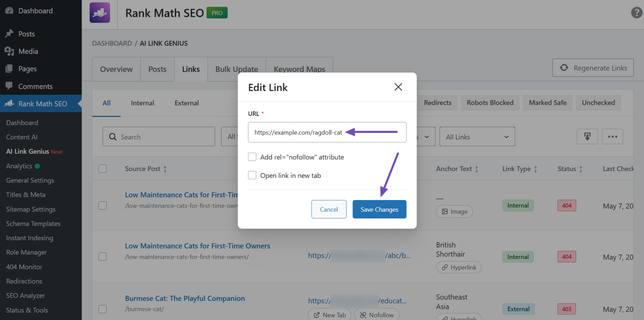Click the Hyperlink badge under British Shorthair
644x320 pixels.
459,267
